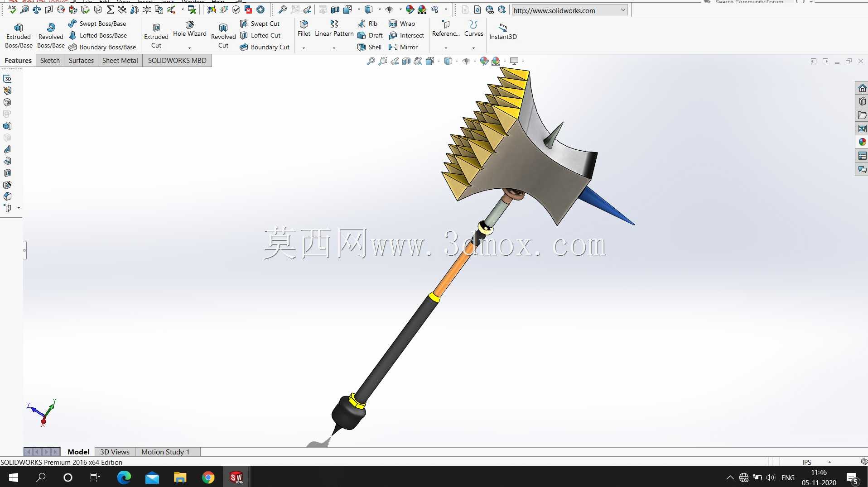
Task: Click the Equations sigma icon
Action: (110, 10)
